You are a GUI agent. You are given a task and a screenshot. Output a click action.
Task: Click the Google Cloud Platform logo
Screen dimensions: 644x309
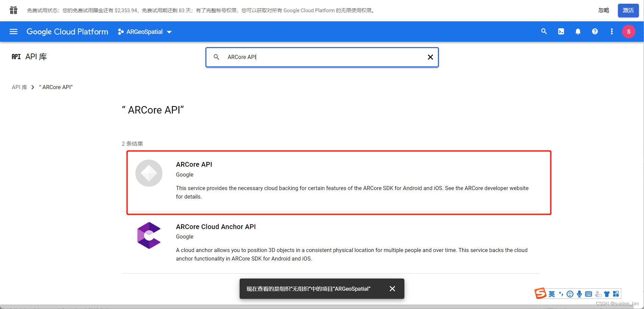coord(67,32)
